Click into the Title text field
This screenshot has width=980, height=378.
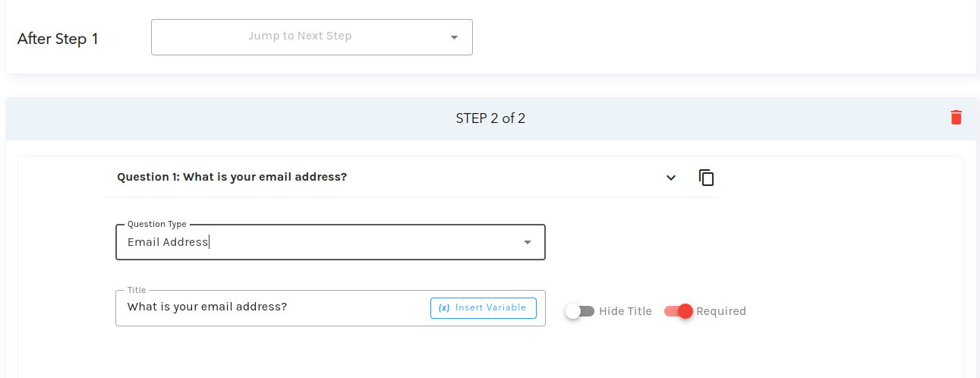[273, 307]
